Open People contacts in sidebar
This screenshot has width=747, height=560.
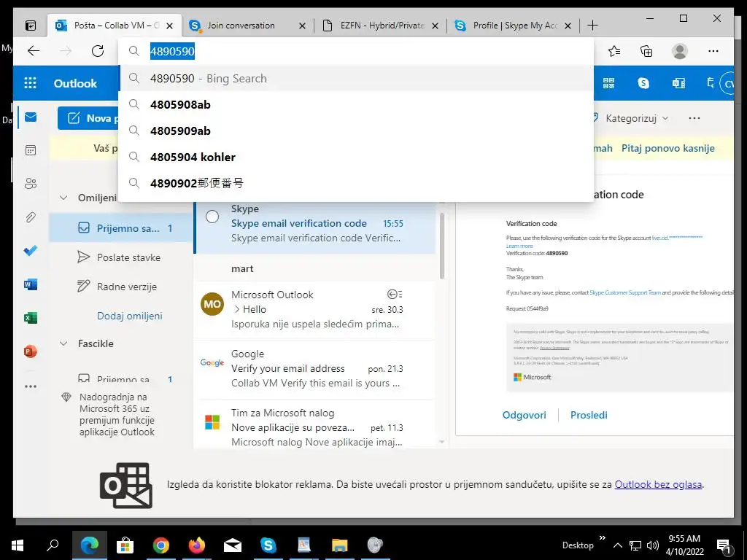(x=31, y=184)
